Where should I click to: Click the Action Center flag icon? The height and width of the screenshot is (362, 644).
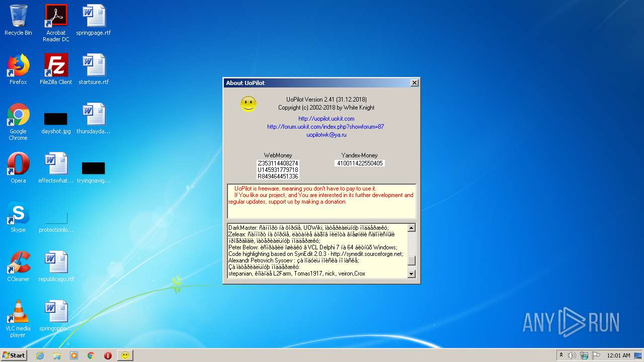coord(596,355)
